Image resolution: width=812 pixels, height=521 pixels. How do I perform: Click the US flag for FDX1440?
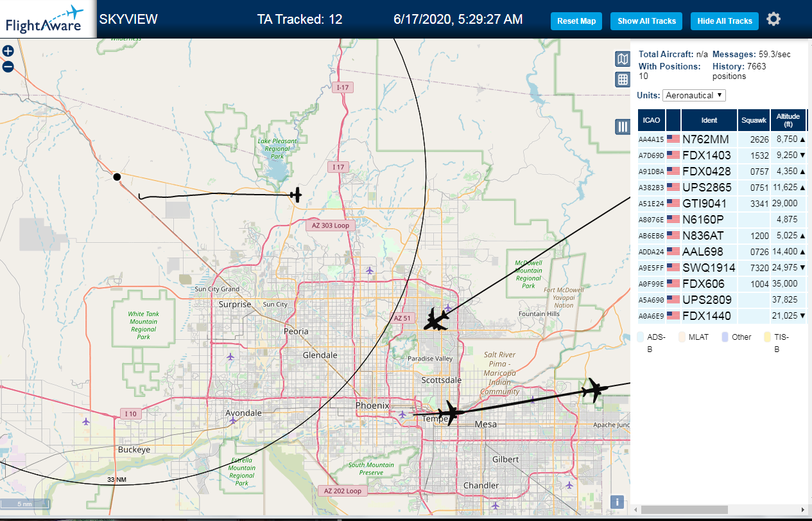(x=673, y=315)
